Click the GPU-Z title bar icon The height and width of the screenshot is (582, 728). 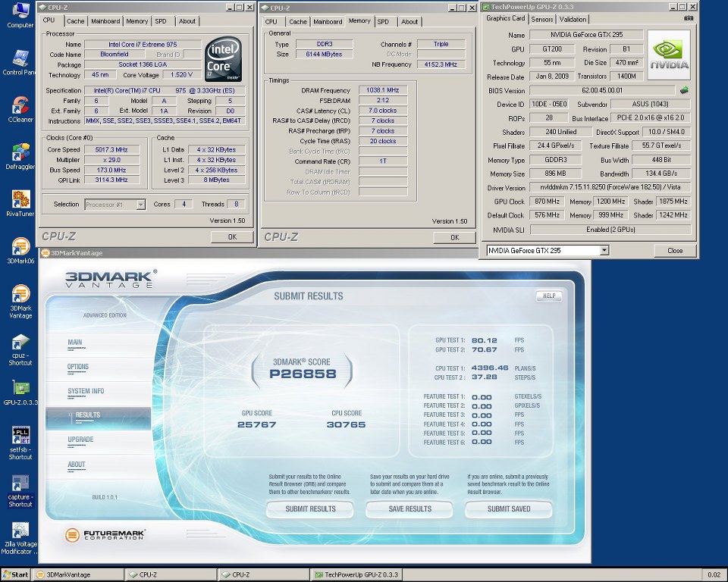pyautogui.click(x=486, y=7)
